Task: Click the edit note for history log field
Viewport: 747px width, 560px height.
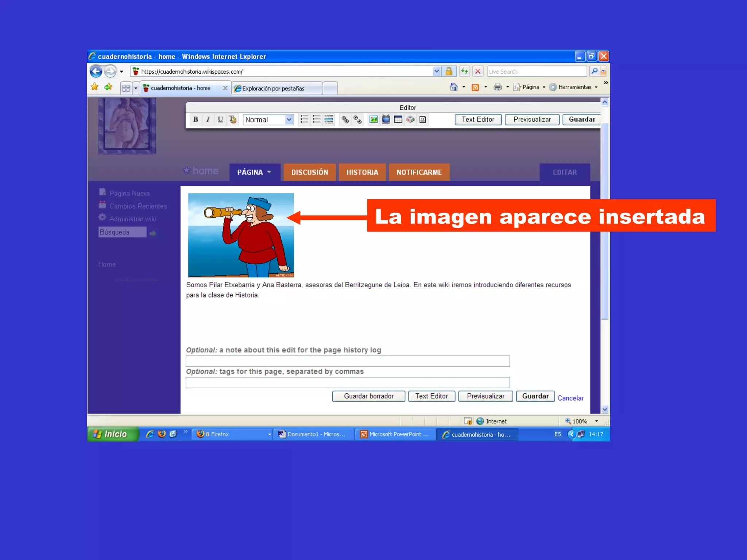Action: click(348, 361)
